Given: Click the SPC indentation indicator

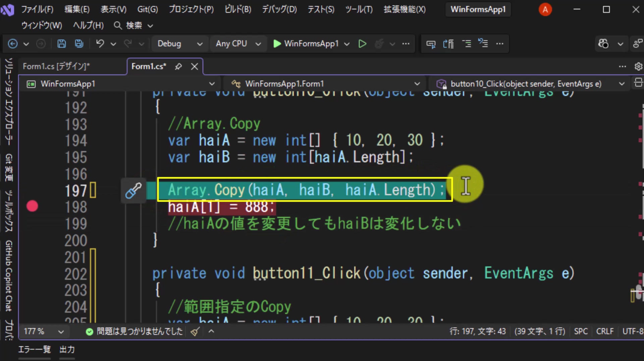Looking at the screenshot, I should 581,331.
